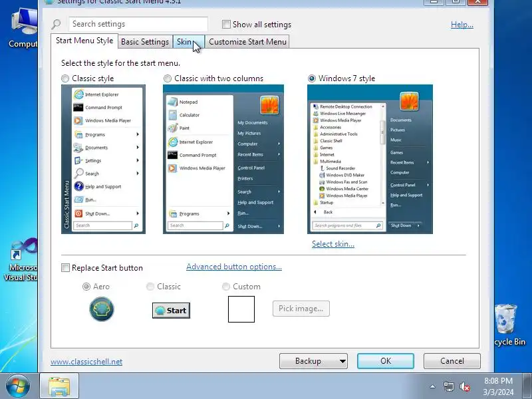Open the Computer desktop icon
532x399 pixels.
tap(23, 29)
